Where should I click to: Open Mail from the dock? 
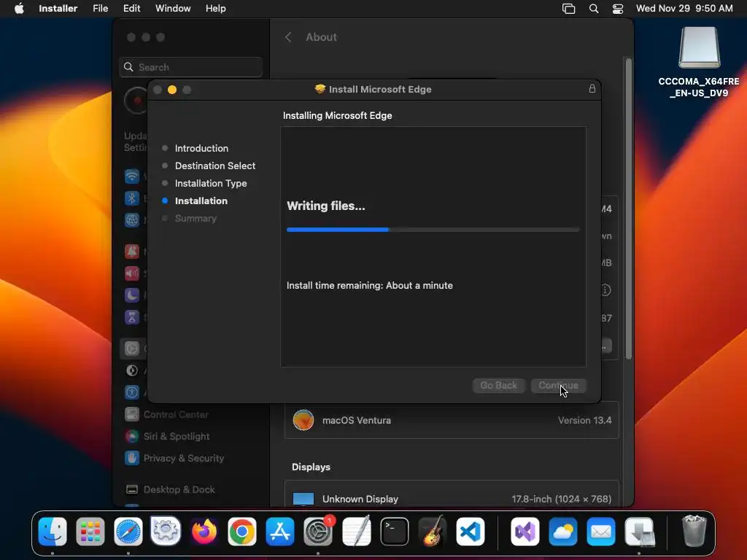pyautogui.click(x=601, y=531)
